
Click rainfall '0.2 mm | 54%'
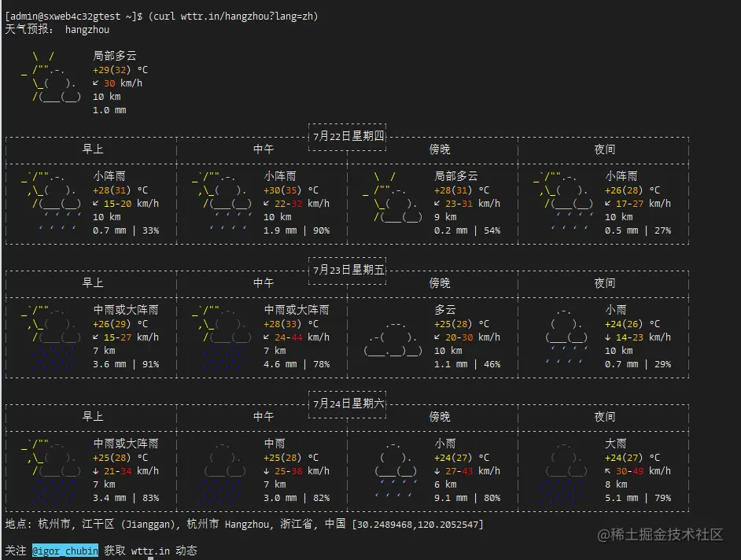pyautogui.click(x=467, y=230)
